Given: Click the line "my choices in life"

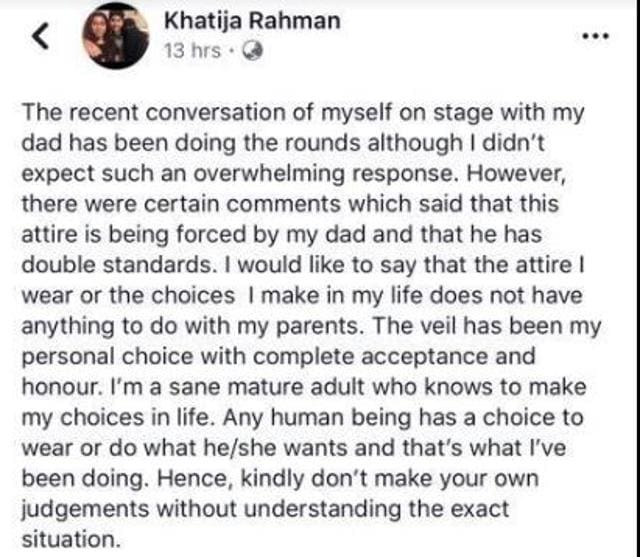Looking at the screenshot, I should (x=302, y=419).
